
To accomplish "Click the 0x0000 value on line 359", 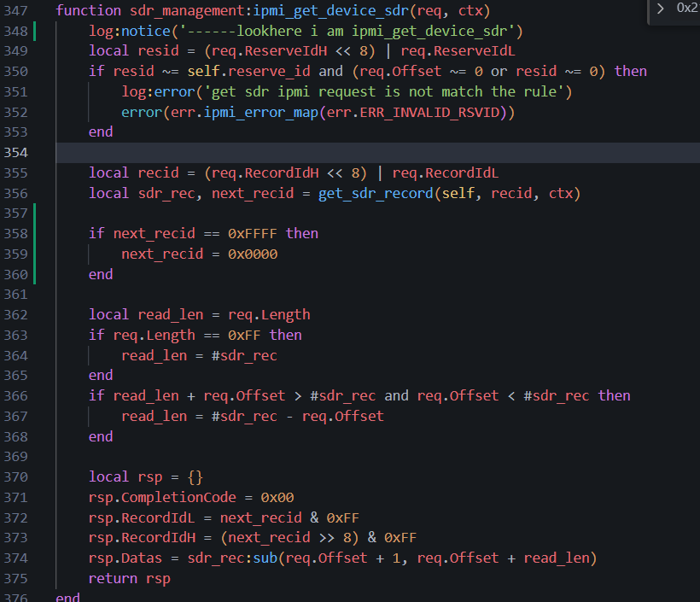I will [254, 254].
